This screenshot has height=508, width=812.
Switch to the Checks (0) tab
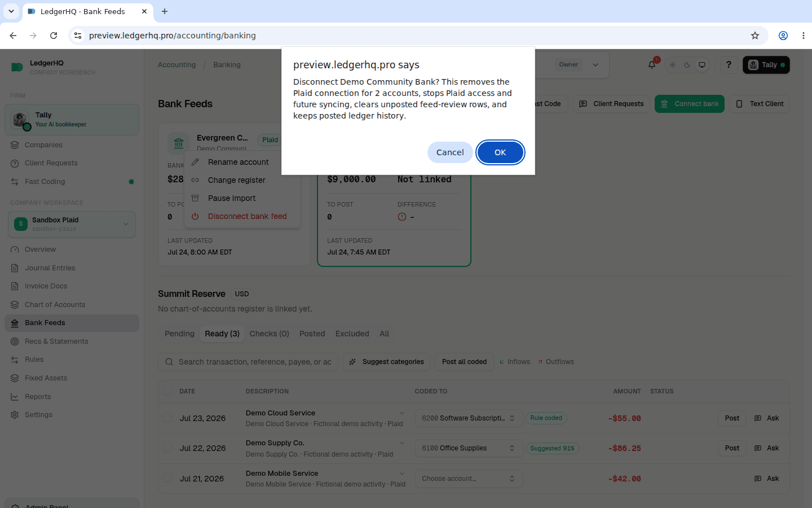click(x=270, y=334)
